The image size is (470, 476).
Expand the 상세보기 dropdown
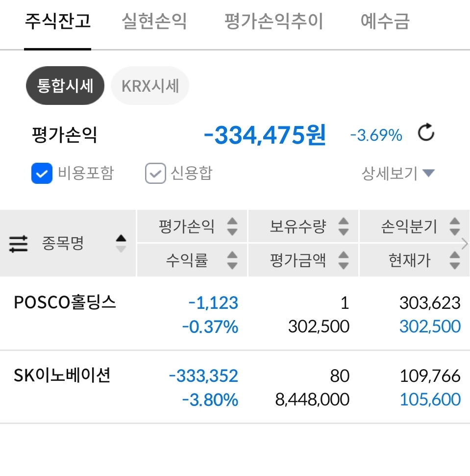(398, 174)
